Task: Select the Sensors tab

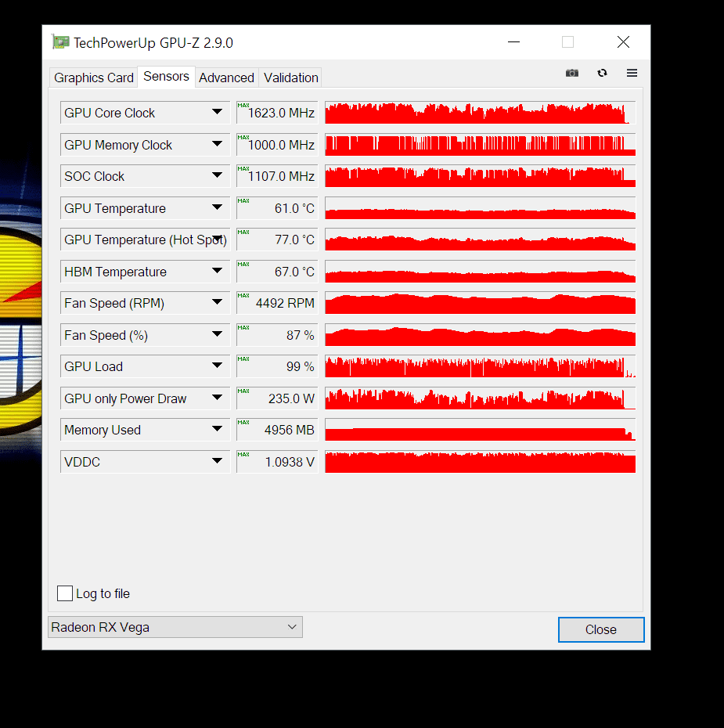Action: (x=166, y=76)
